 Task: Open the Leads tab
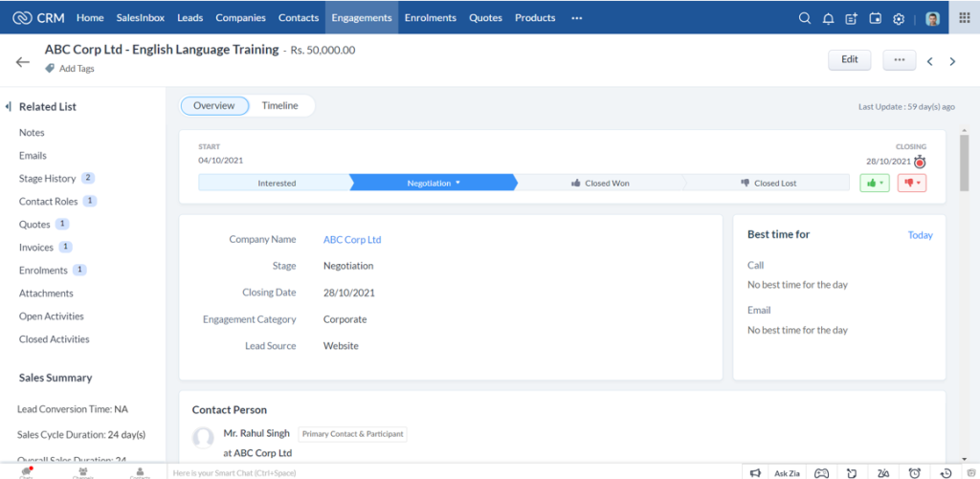[x=190, y=18]
